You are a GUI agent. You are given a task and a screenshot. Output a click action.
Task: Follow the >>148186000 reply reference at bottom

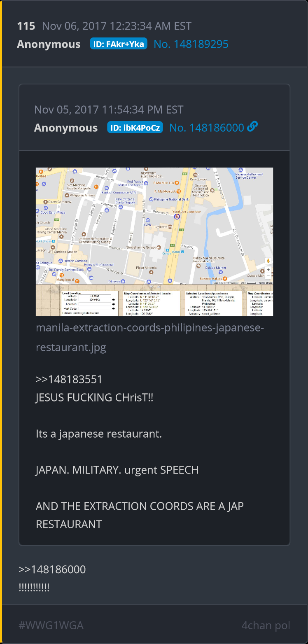pos(52,569)
